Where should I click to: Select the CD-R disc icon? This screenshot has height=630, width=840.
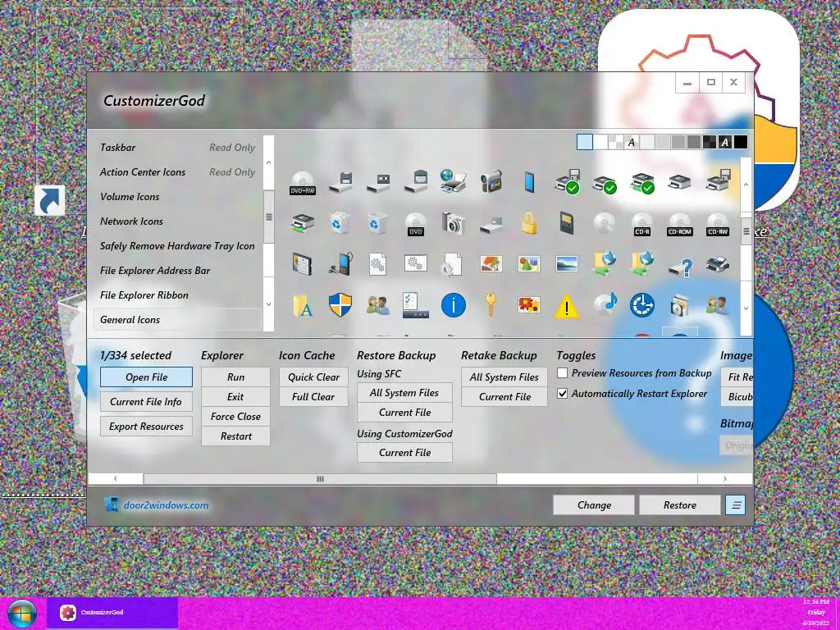point(641,224)
